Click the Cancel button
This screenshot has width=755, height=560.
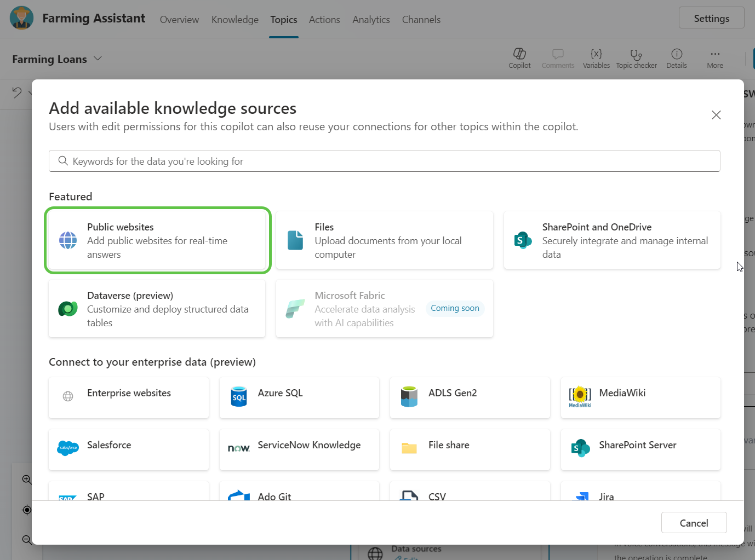[694, 523]
